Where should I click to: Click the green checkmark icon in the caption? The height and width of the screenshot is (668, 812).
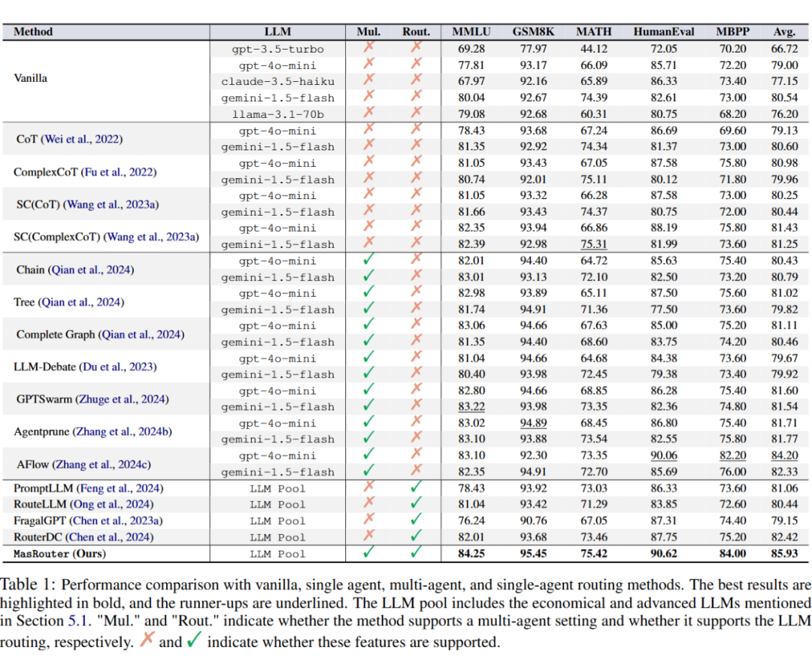pyautogui.click(x=194, y=640)
